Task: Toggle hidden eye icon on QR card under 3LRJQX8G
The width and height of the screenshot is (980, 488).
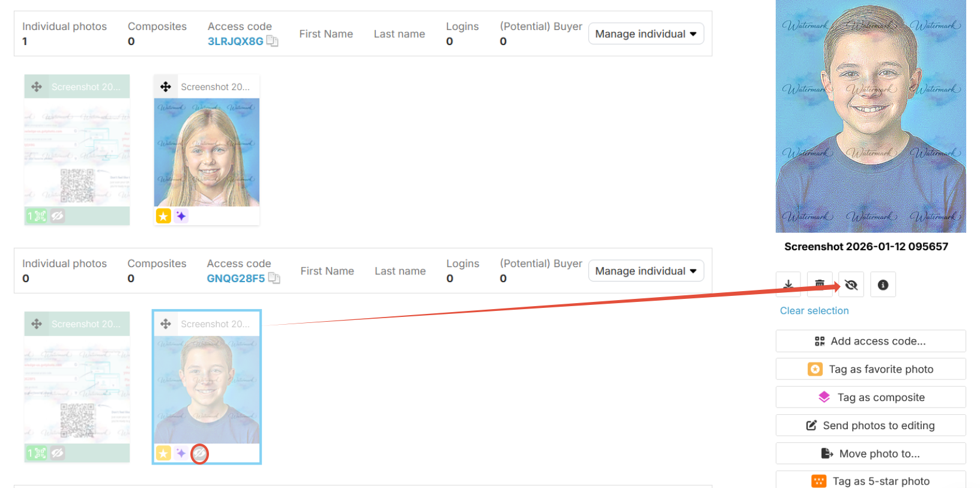Action: coord(57,216)
